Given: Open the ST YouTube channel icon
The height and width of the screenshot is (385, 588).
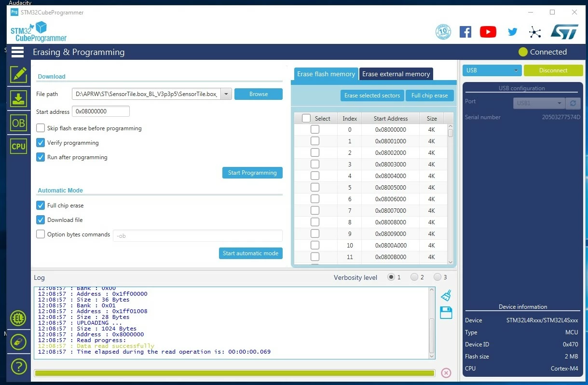Looking at the screenshot, I should [488, 32].
